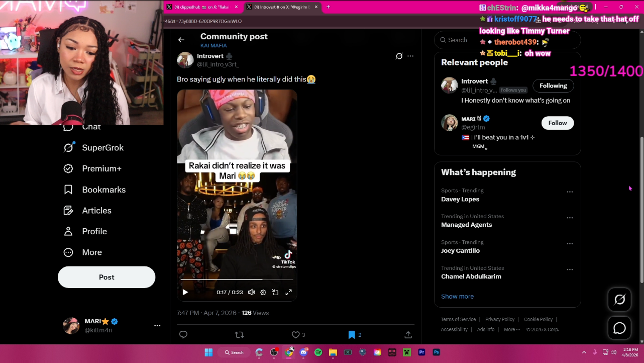Click the Post button in the sidebar

point(106,277)
